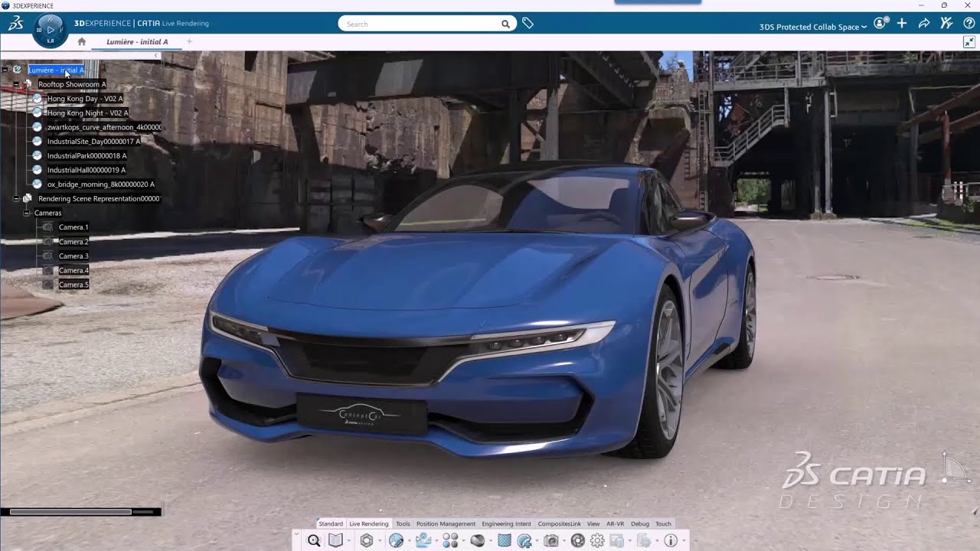Select Hong Kong Day - V02 A ambience
The height and width of the screenshot is (551, 980).
tap(85, 99)
